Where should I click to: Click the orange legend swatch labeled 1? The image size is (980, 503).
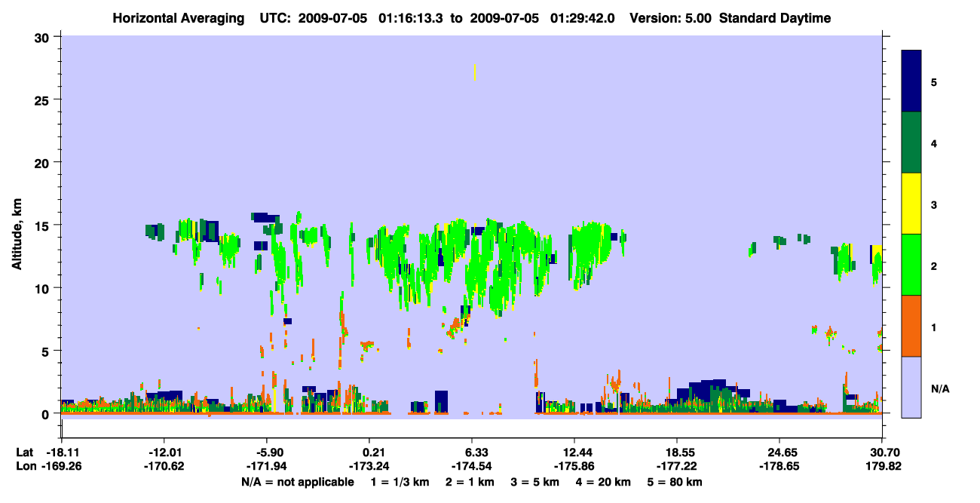911,326
